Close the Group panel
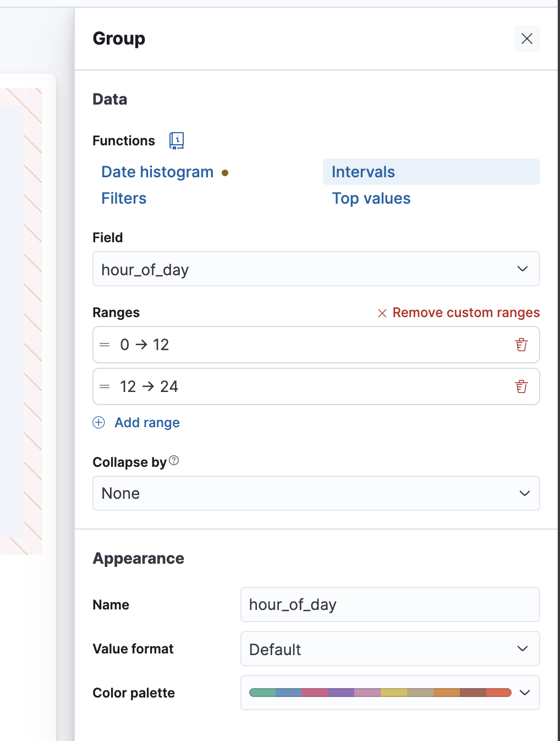Viewport: 560px width, 741px height. pyautogui.click(x=526, y=39)
